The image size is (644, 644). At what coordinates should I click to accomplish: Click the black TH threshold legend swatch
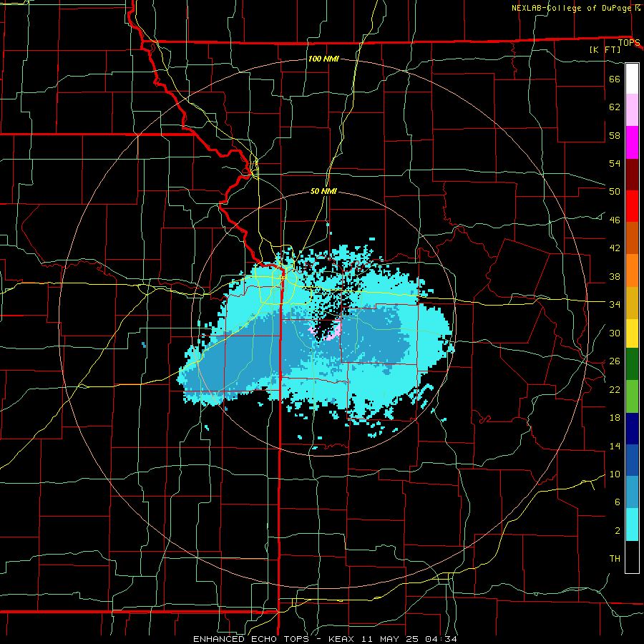632,557
